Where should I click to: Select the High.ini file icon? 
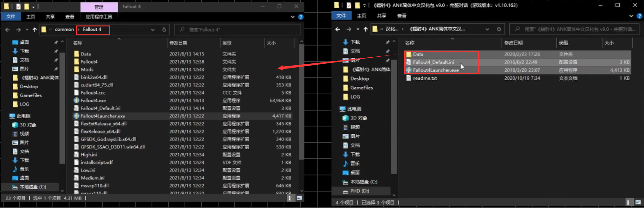click(x=77, y=154)
